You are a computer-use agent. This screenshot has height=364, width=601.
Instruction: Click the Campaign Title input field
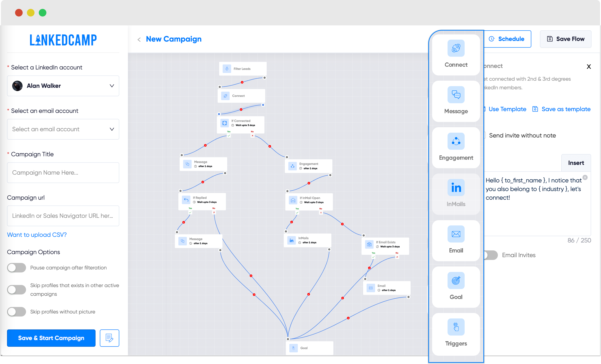[63, 173]
